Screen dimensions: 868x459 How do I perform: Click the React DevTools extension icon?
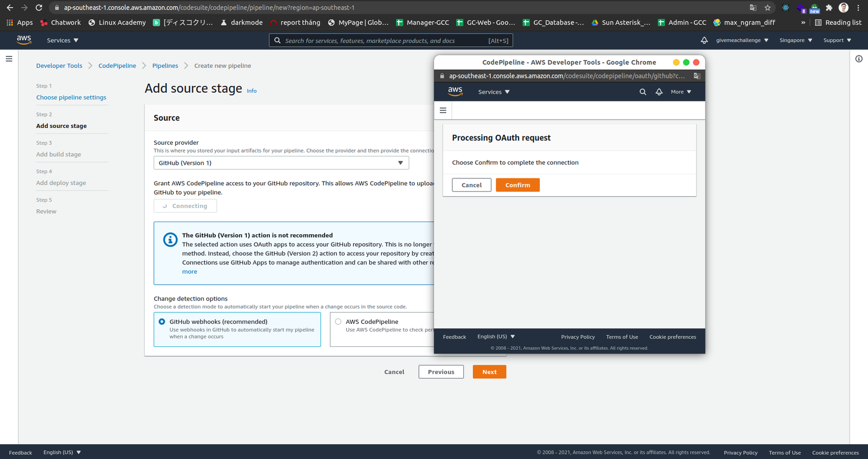785,8
